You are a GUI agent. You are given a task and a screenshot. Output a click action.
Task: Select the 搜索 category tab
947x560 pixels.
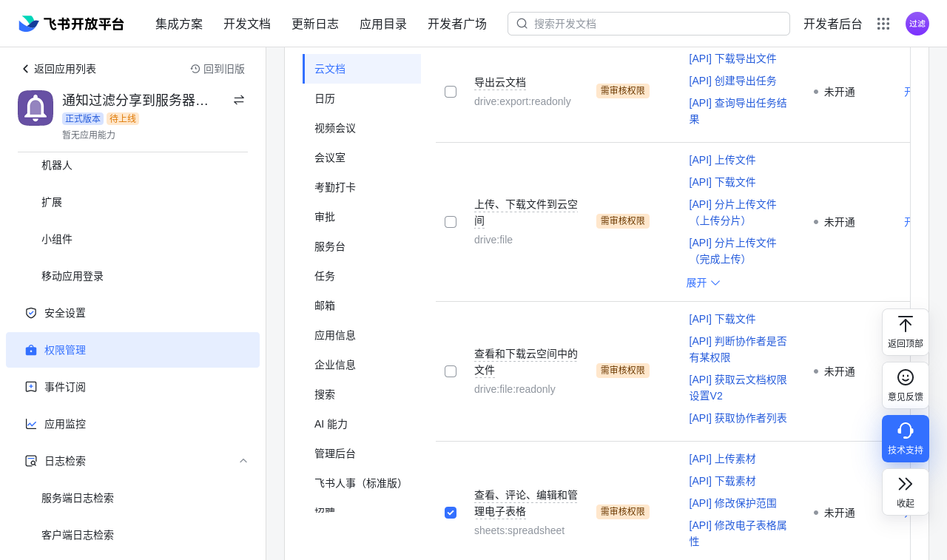pyautogui.click(x=362, y=394)
